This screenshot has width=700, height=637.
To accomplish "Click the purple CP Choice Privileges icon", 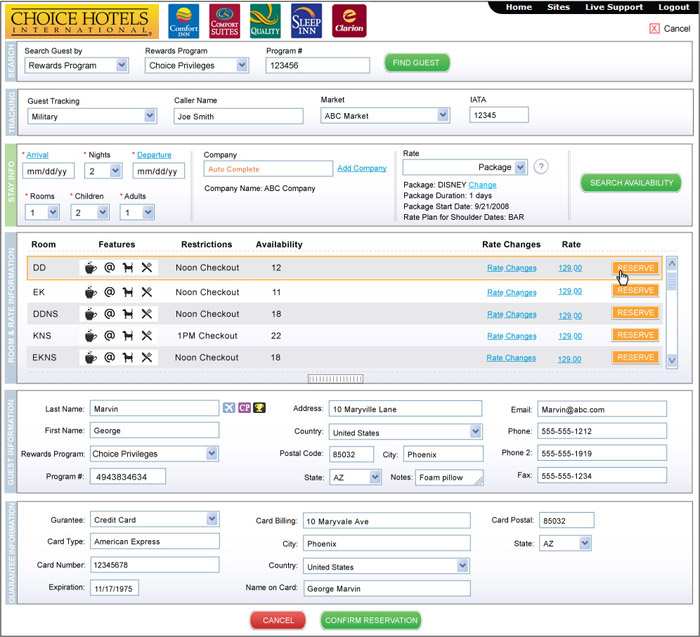I will pyautogui.click(x=244, y=408).
